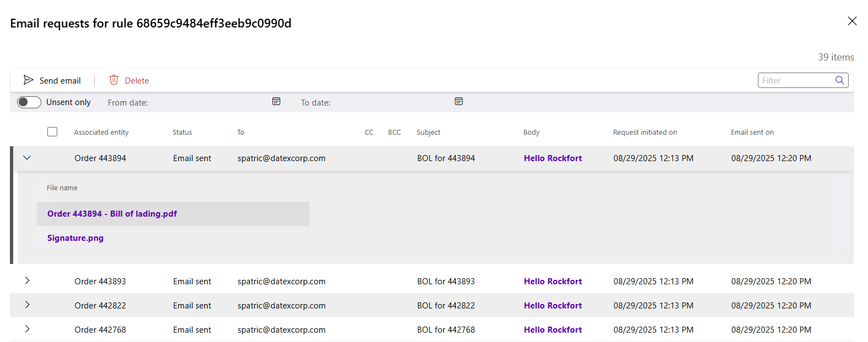Check the select-all checkbox in header
The width and height of the screenshot is (868, 342).
point(52,132)
